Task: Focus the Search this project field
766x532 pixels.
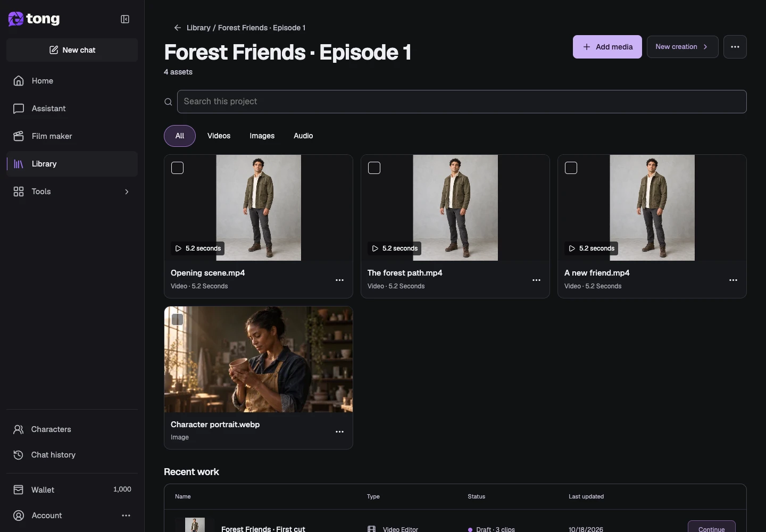Action: [x=462, y=102]
